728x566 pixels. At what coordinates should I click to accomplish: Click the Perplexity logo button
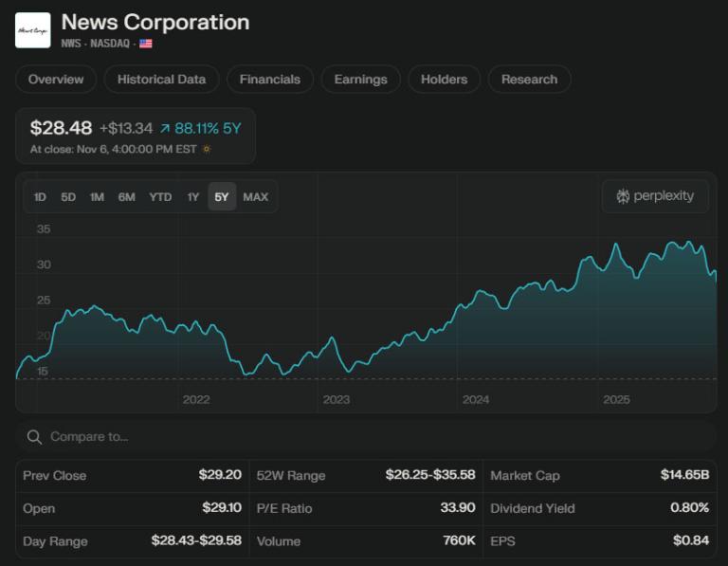(655, 196)
